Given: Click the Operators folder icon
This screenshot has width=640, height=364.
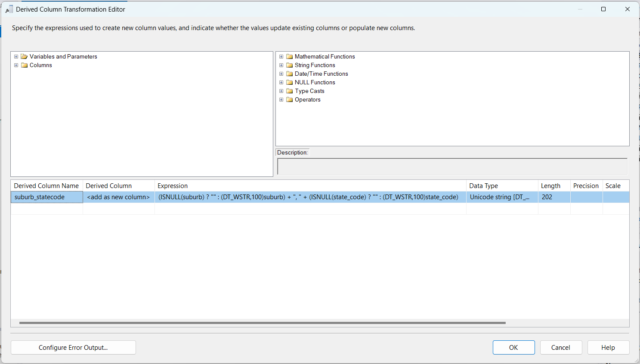Looking at the screenshot, I should tap(290, 99).
